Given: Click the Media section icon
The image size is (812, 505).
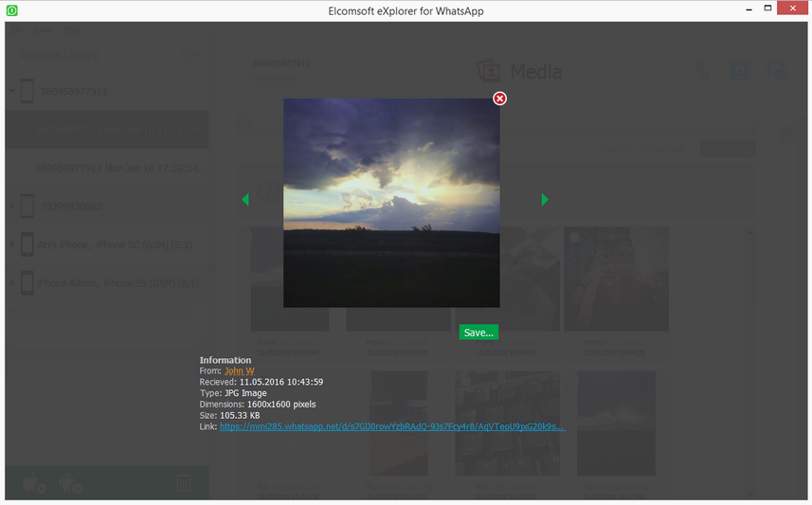Looking at the screenshot, I should pyautogui.click(x=488, y=71).
